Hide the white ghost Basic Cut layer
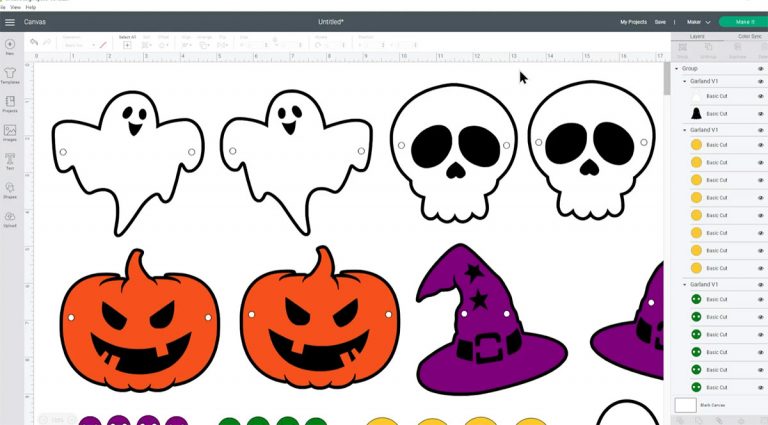This screenshot has height=425, width=768. (761, 96)
